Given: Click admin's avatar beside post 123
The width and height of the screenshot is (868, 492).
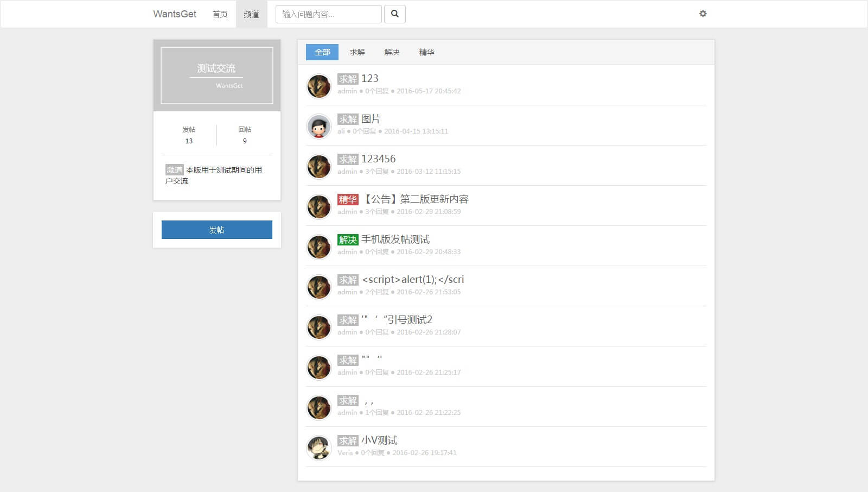Looking at the screenshot, I should 318,86.
